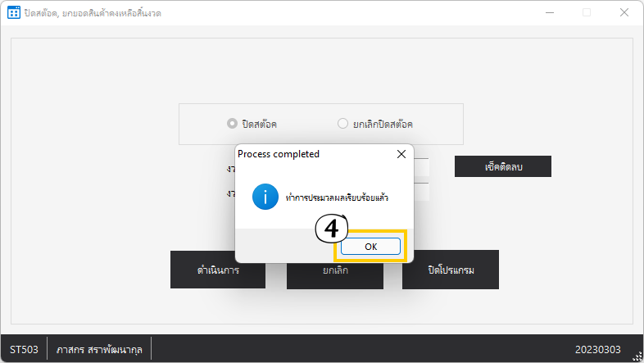Click the upper period input field beside dialog
This screenshot has height=363, width=644.
(421, 167)
